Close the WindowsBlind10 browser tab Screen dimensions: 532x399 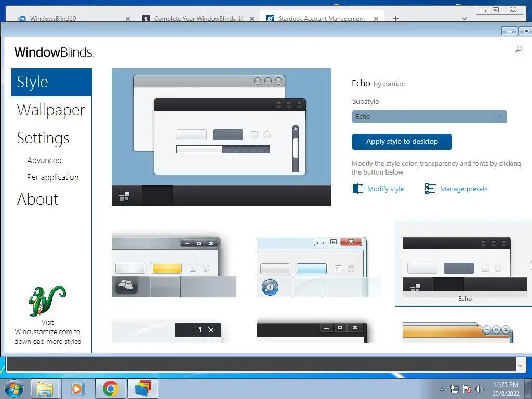(x=128, y=19)
